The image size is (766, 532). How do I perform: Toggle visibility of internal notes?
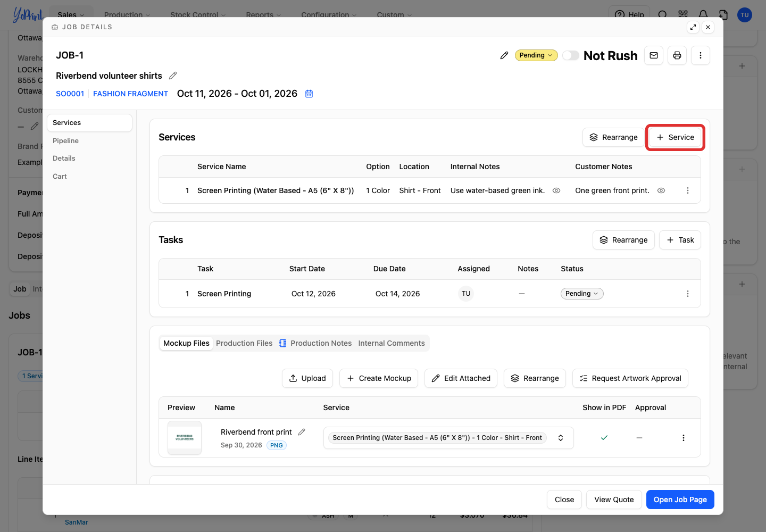point(556,190)
